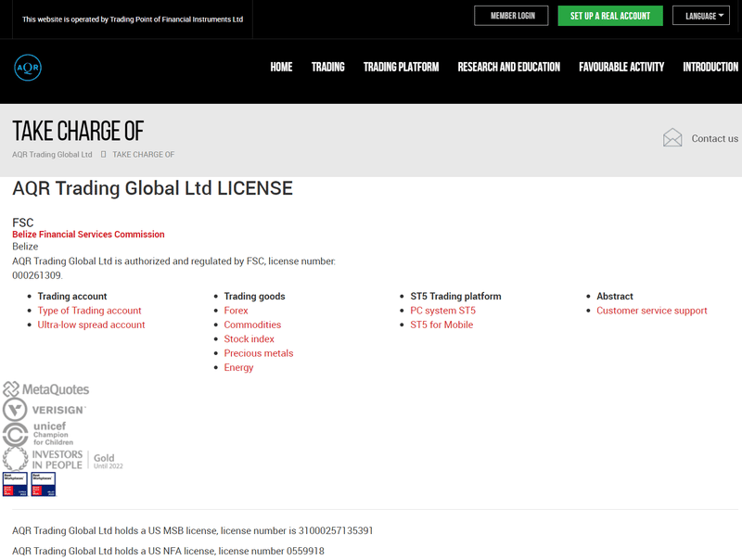Open the Energy link
The image size is (742, 560).
(x=238, y=367)
